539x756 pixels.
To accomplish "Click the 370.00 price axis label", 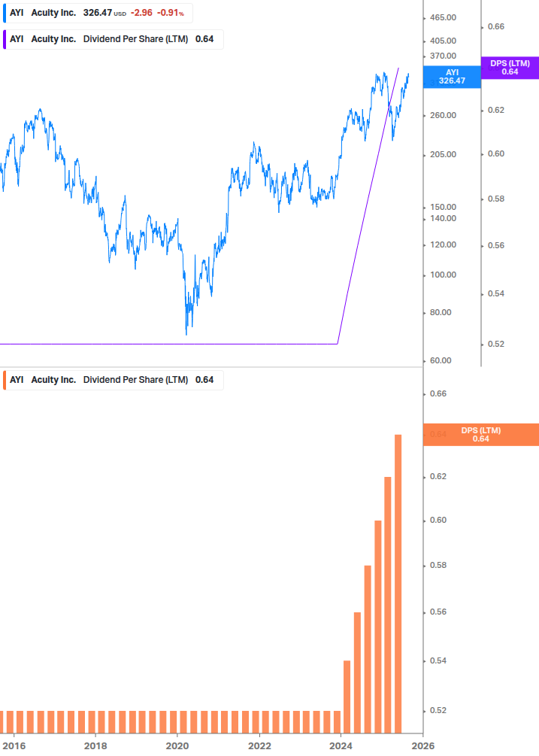I will tap(443, 56).
